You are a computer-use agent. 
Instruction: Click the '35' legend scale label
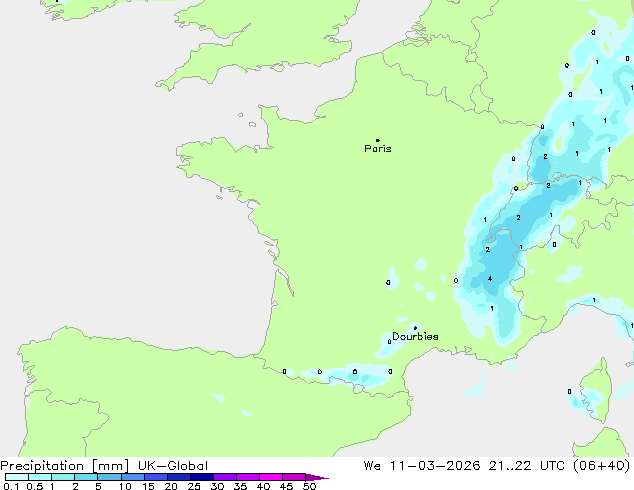point(240,486)
